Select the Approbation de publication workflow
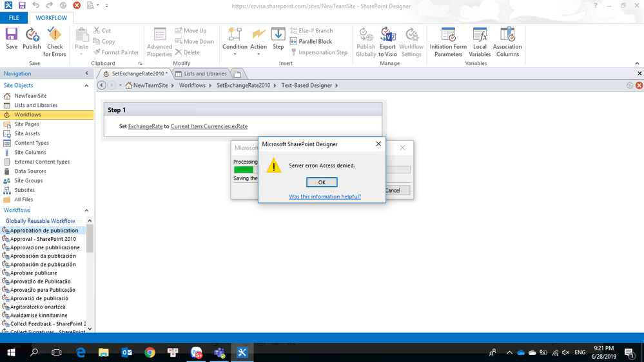The image size is (644, 362). point(44,230)
